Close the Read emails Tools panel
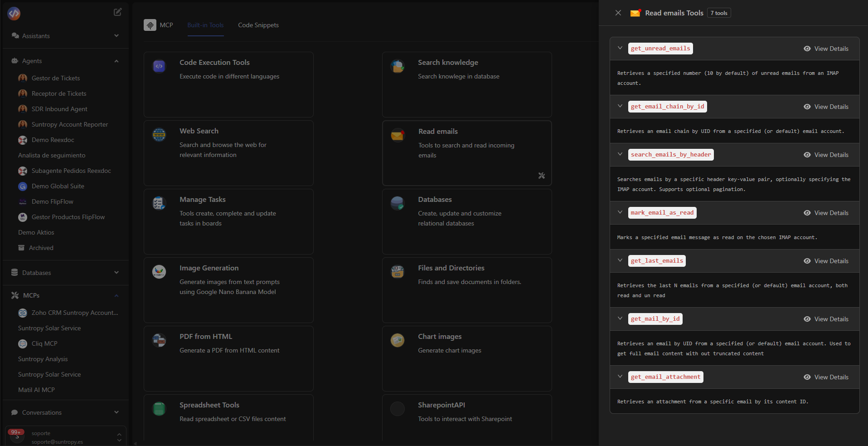This screenshot has height=446, width=868. pyautogui.click(x=618, y=13)
